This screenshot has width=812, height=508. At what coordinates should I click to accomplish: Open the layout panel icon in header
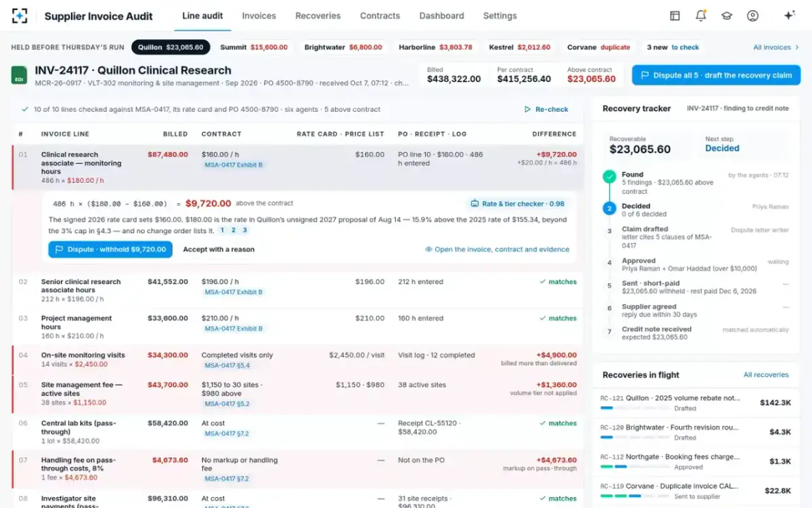(x=675, y=16)
